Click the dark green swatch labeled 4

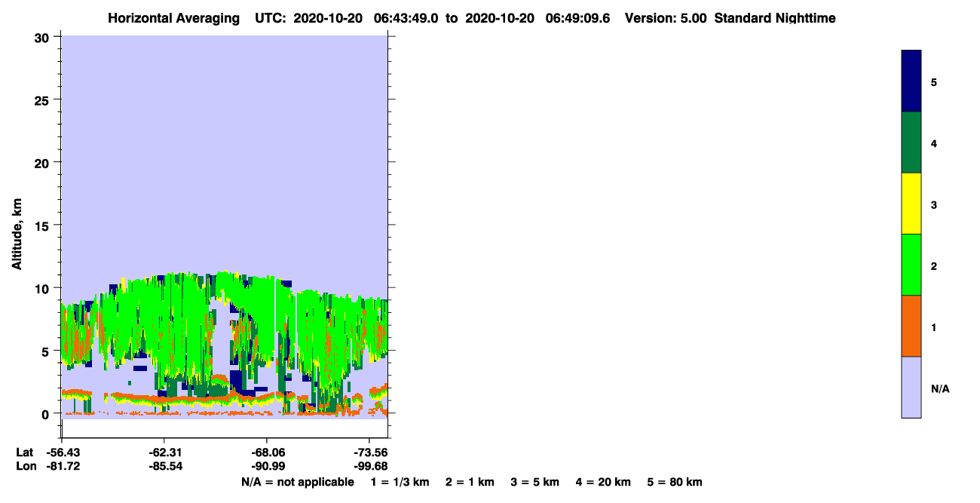pos(911,143)
